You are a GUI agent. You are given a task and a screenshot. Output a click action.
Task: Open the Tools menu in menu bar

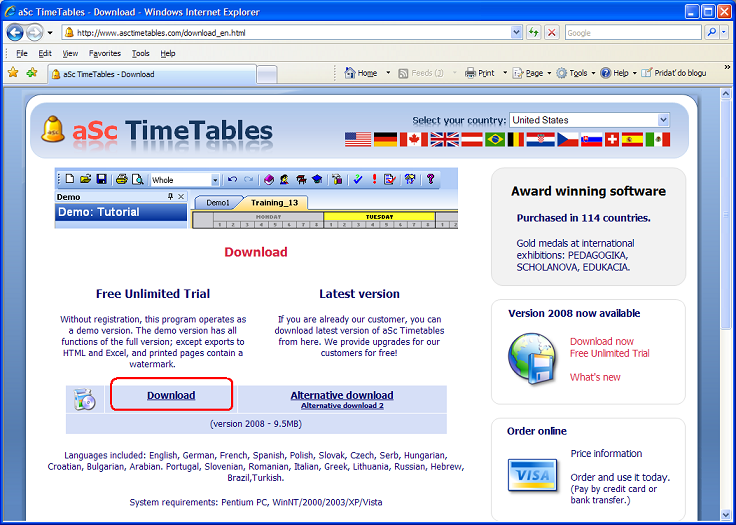(140, 53)
